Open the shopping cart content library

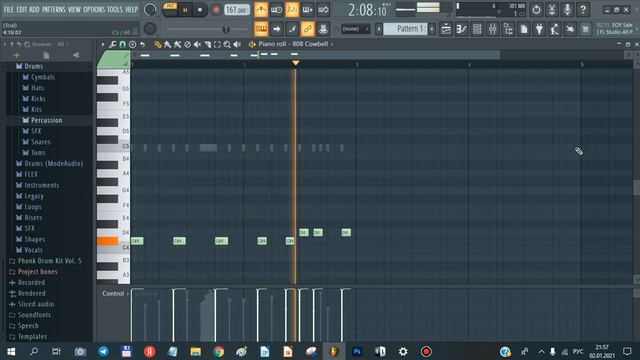[x=585, y=29]
